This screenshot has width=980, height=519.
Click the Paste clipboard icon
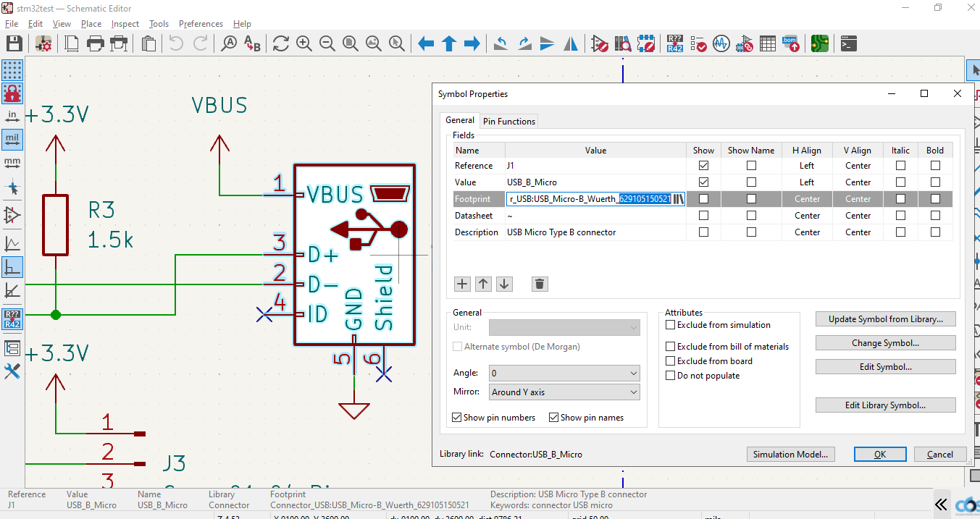(148, 43)
